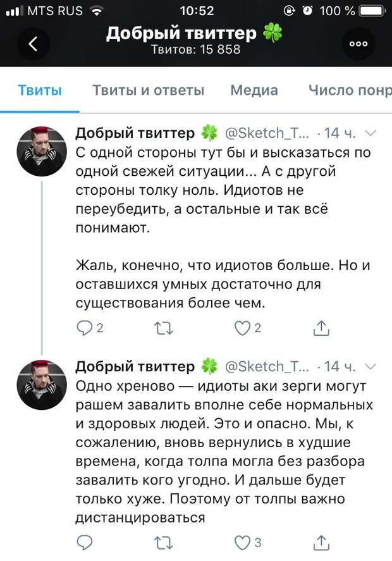The height and width of the screenshot is (561, 392).
Task: Retweet the first tweet
Action: (164, 327)
